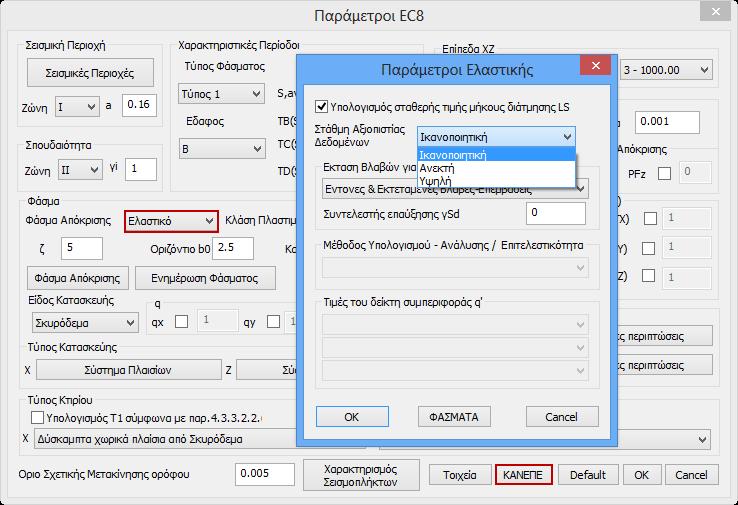Open the Φάσμα Απόκρισης Ελαστικό dropdown
738x505 pixels.
(x=171, y=221)
